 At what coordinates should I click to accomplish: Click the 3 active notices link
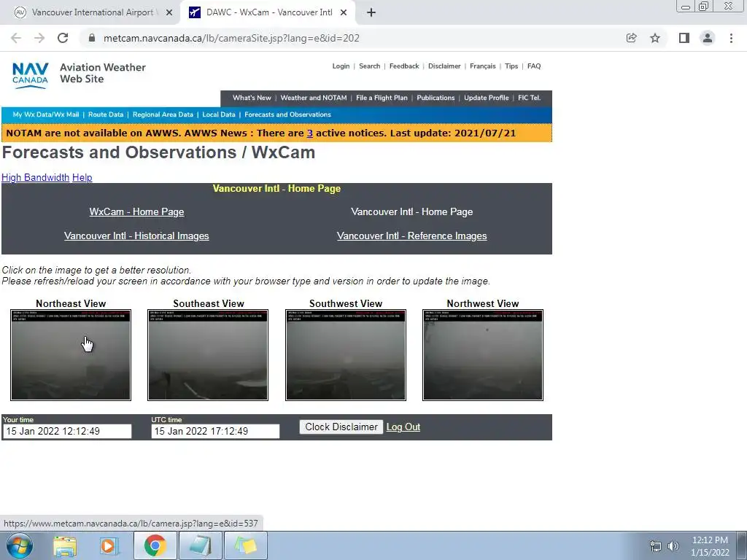click(309, 133)
